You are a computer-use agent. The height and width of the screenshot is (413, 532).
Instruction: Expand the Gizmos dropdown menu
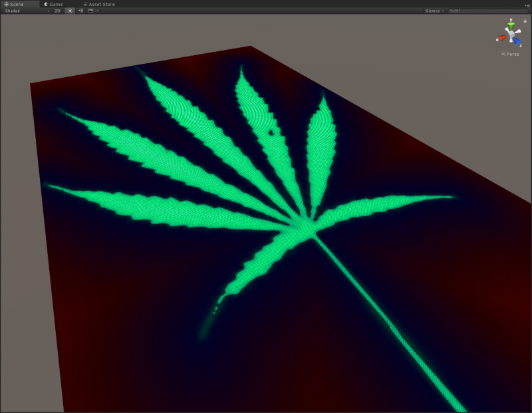click(434, 11)
